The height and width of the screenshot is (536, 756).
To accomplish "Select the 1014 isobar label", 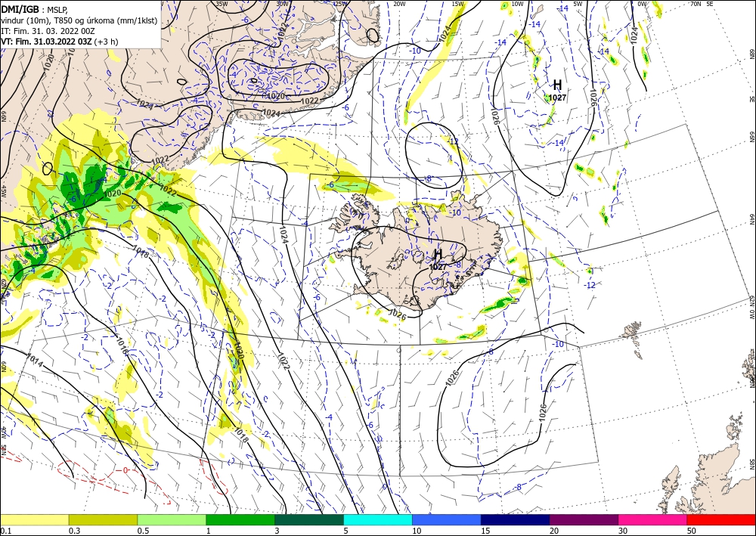I will (34, 360).
